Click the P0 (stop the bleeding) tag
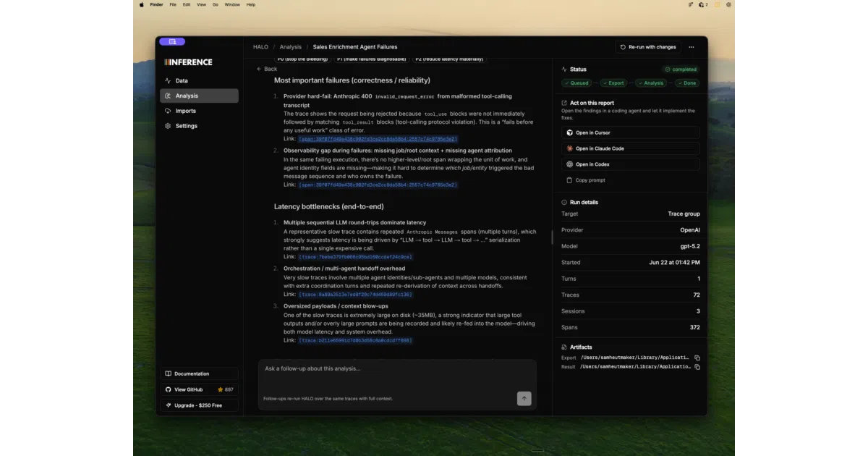The width and height of the screenshot is (868, 456). pyautogui.click(x=302, y=59)
